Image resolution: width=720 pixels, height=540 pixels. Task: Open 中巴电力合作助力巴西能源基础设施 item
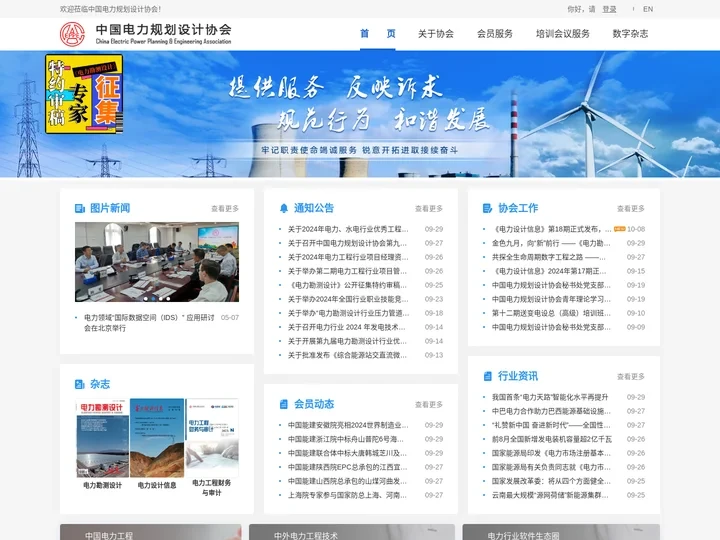tap(551, 411)
